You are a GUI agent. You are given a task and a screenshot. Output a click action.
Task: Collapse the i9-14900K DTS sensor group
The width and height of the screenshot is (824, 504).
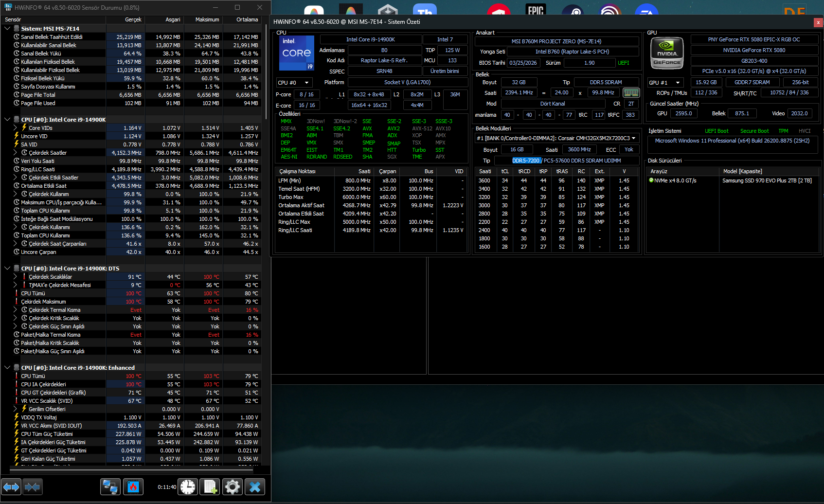coord(7,269)
